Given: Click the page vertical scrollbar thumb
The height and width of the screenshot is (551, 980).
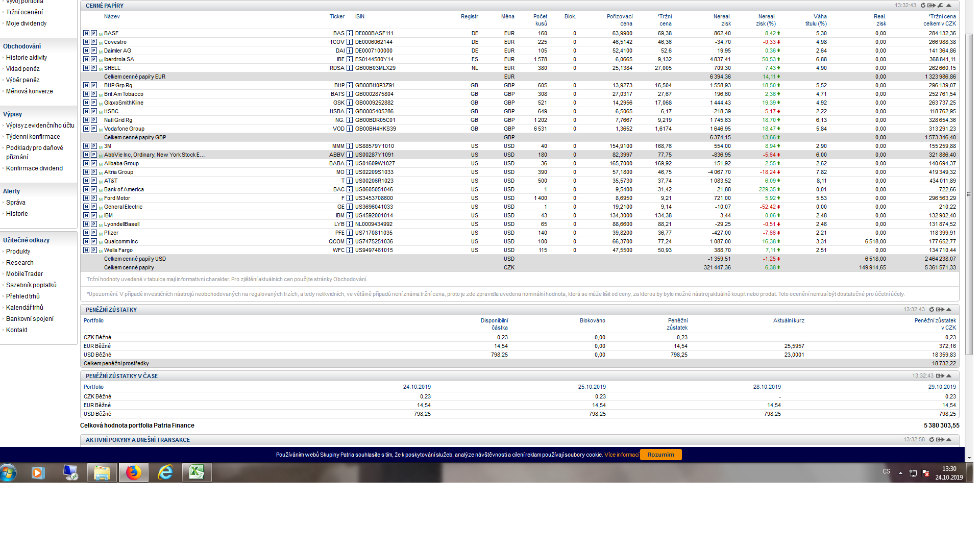Looking at the screenshot, I should (969, 194).
